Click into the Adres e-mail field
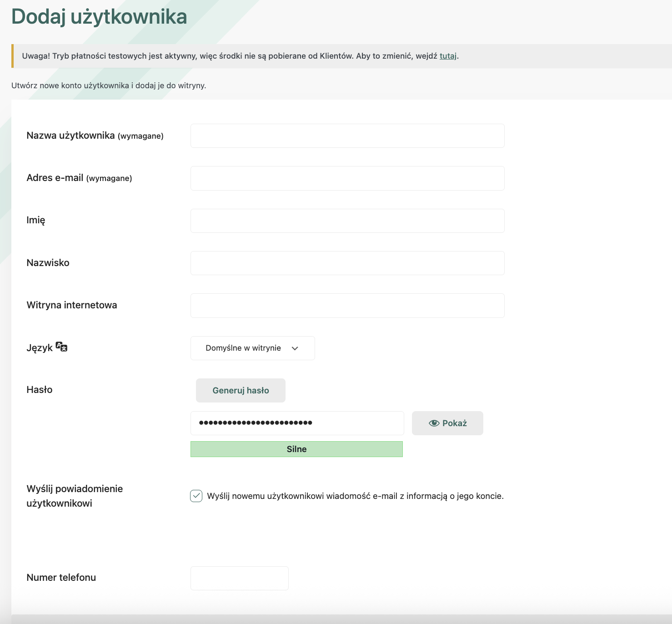672x624 pixels. click(347, 178)
